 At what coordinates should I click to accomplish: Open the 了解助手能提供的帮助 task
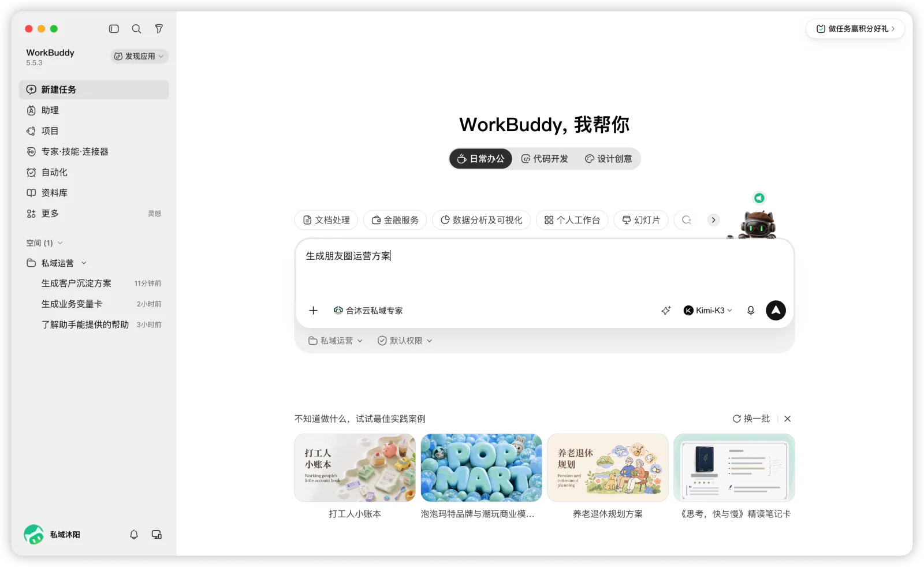pyautogui.click(x=94, y=325)
